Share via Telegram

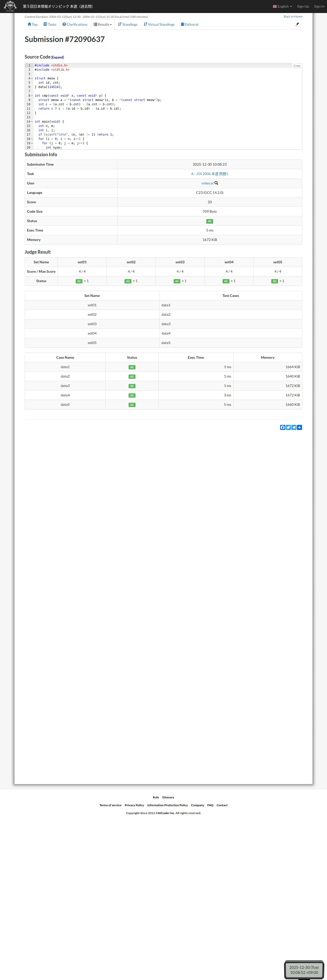[x=294, y=428]
